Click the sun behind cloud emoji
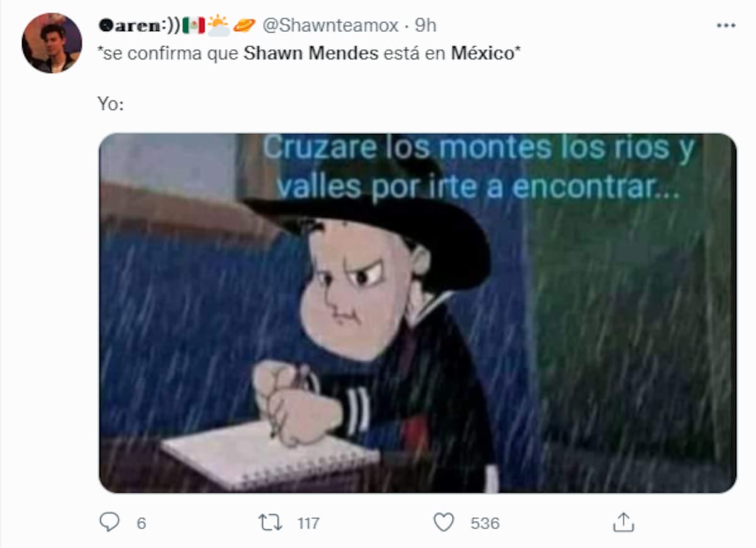756x548 pixels. [218, 25]
